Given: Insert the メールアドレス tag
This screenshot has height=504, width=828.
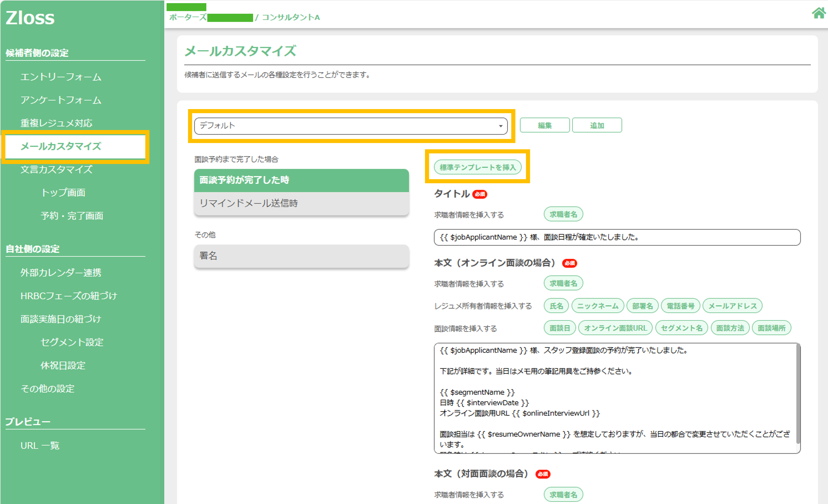Looking at the screenshot, I should [733, 306].
